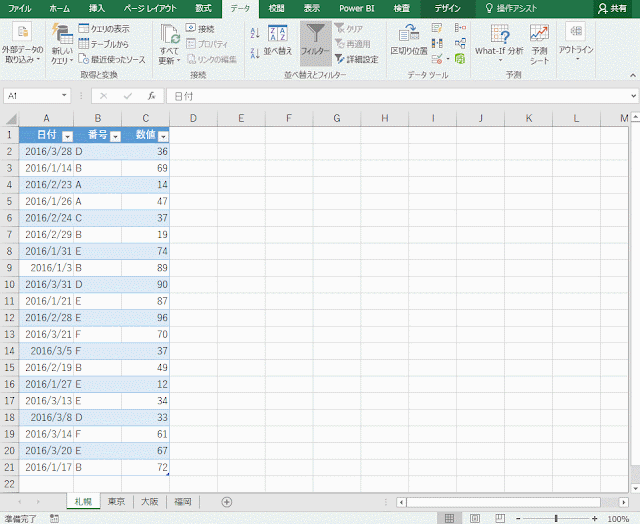The width and height of the screenshot is (640, 524).
Task: Click the zoom slider handle
Action: [x=556, y=519]
